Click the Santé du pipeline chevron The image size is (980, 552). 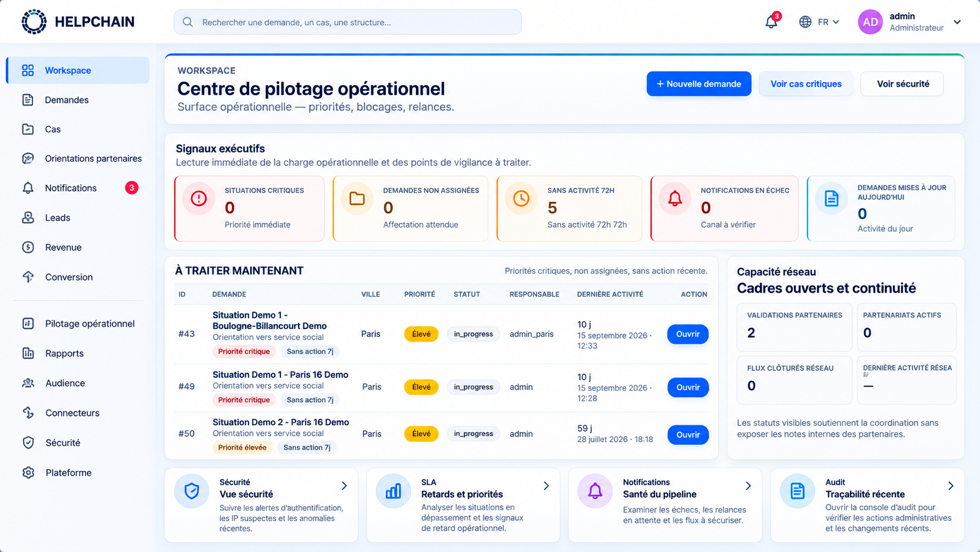point(748,486)
